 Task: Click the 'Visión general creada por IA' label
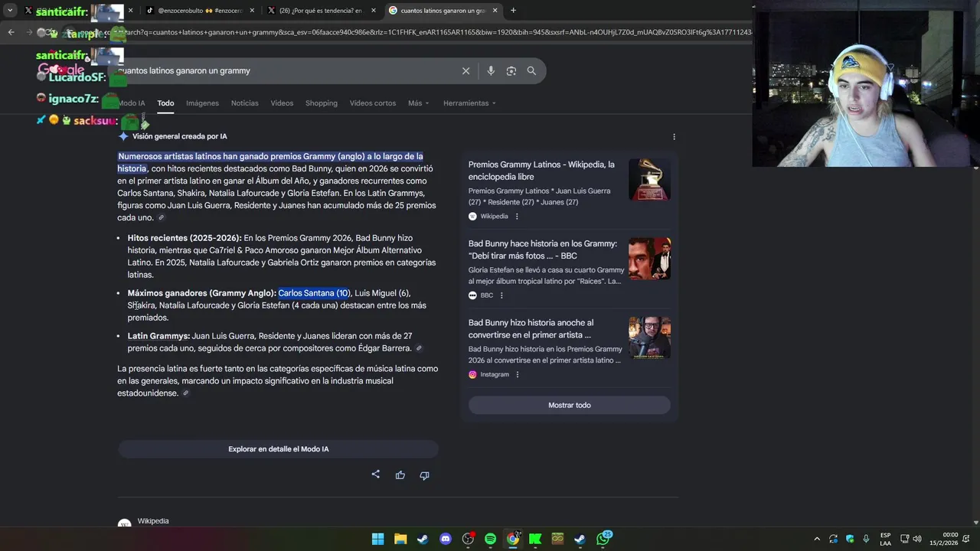point(180,136)
